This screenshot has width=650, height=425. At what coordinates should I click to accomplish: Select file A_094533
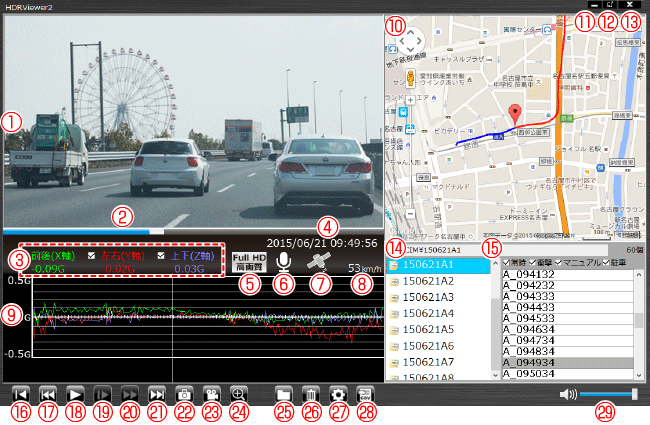pyautogui.click(x=568, y=318)
